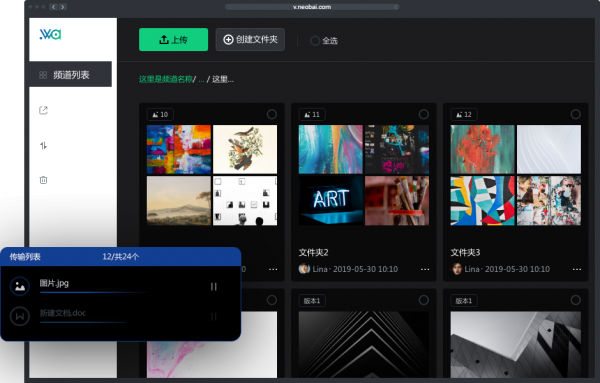Expand the collapsed breadcrumb ellipsis
The width and height of the screenshot is (600, 383).
coord(201,80)
